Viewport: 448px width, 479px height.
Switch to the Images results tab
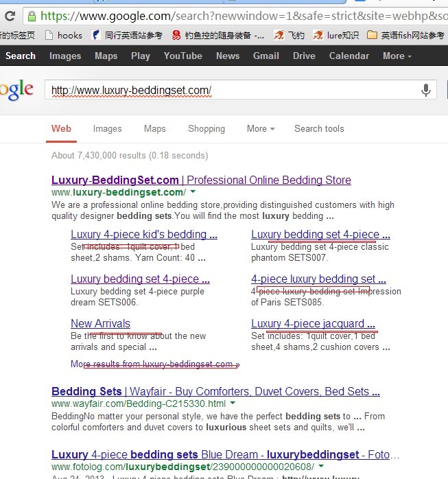click(x=107, y=128)
